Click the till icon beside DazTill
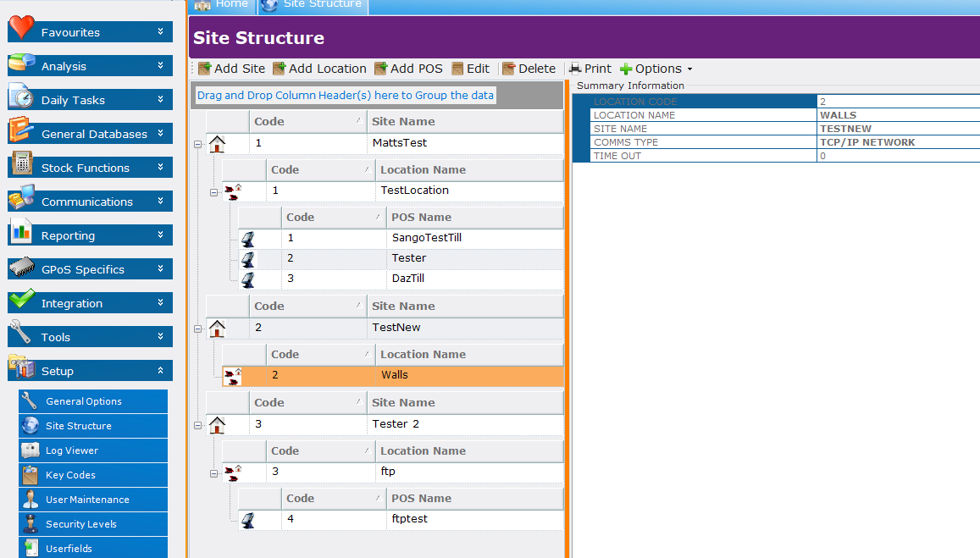This screenshot has height=558, width=980. click(248, 279)
